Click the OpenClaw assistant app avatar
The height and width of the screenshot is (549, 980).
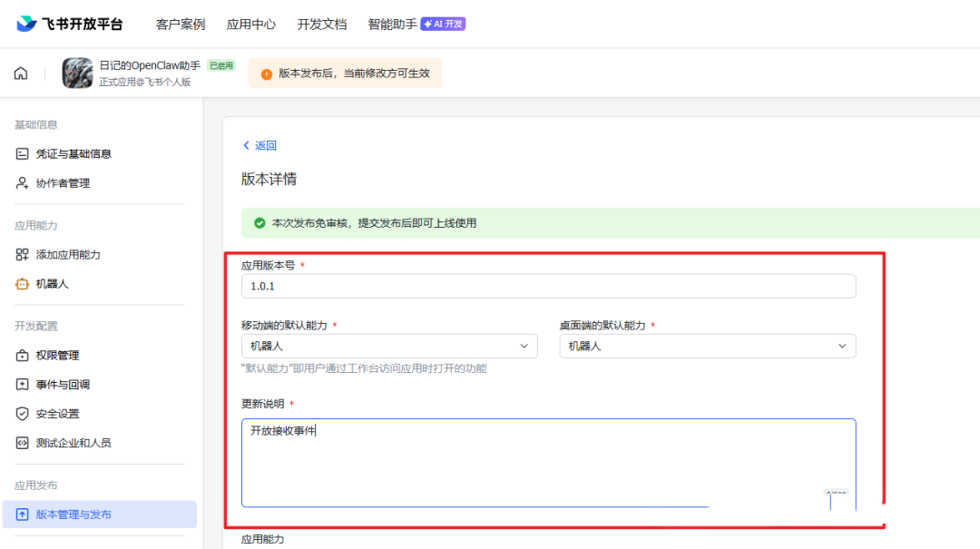77,73
